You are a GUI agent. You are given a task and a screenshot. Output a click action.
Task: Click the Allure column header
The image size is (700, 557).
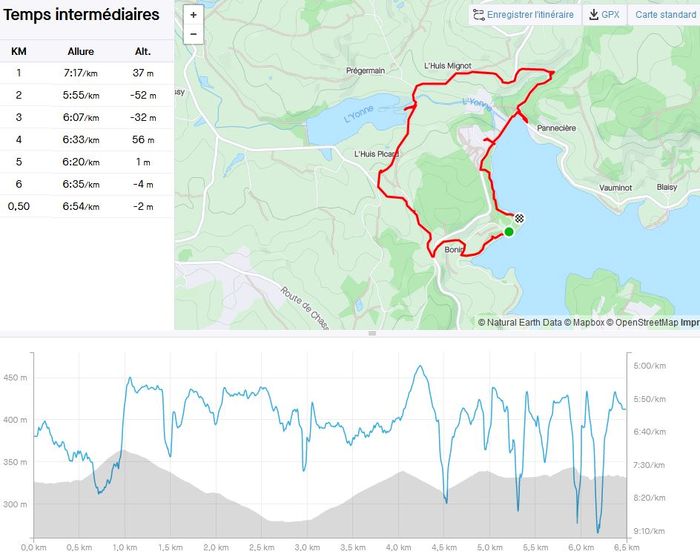click(x=81, y=51)
